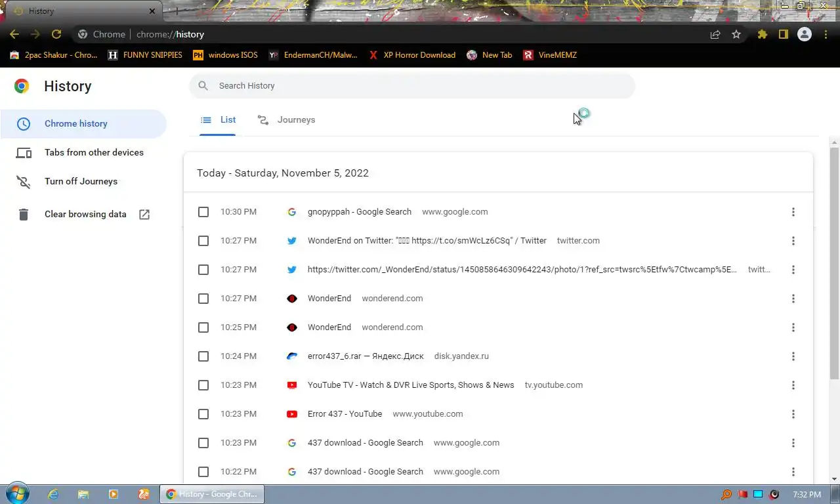840x504 pixels.
Task: Click the 7:32 PM clock in the tray
Action: coord(807,494)
